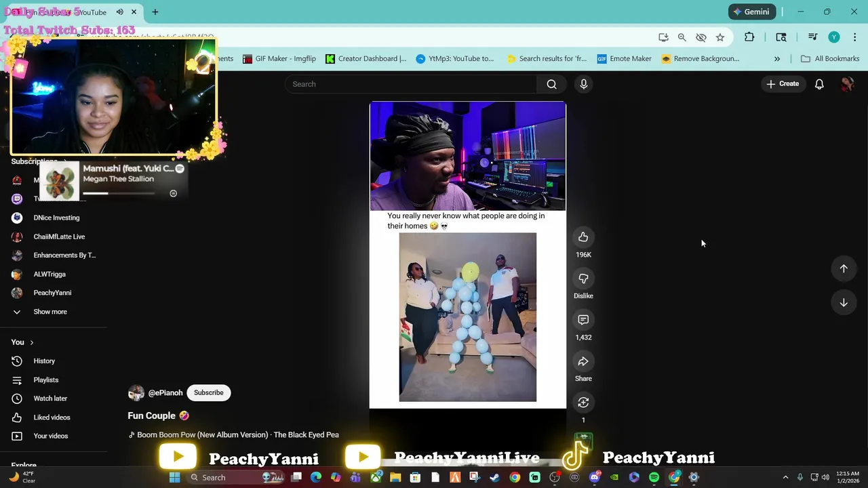This screenshot has width=868, height=488.
Task: Click the search magnifier button
Action: (x=551, y=84)
